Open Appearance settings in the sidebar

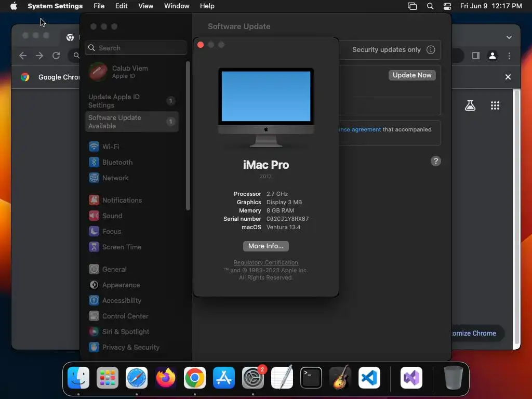[131, 285]
